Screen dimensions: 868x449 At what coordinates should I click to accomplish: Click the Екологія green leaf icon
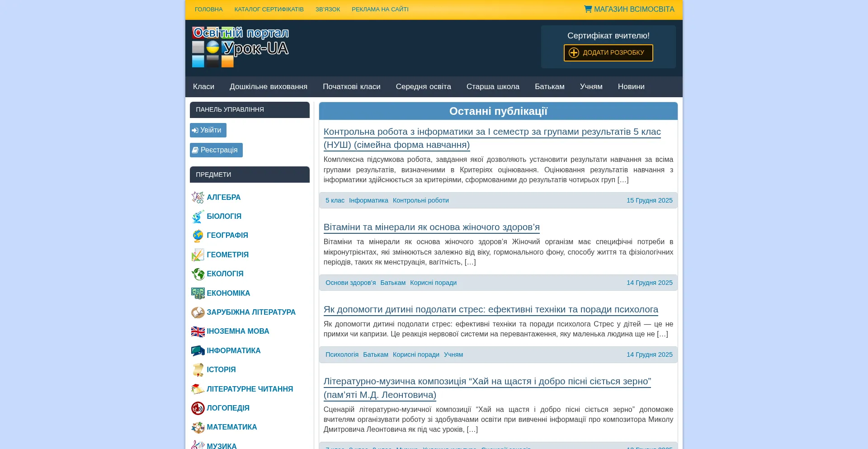pos(198,274)
